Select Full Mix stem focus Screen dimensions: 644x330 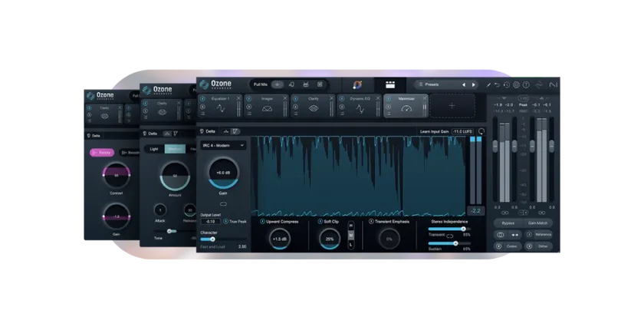[261, 84]
